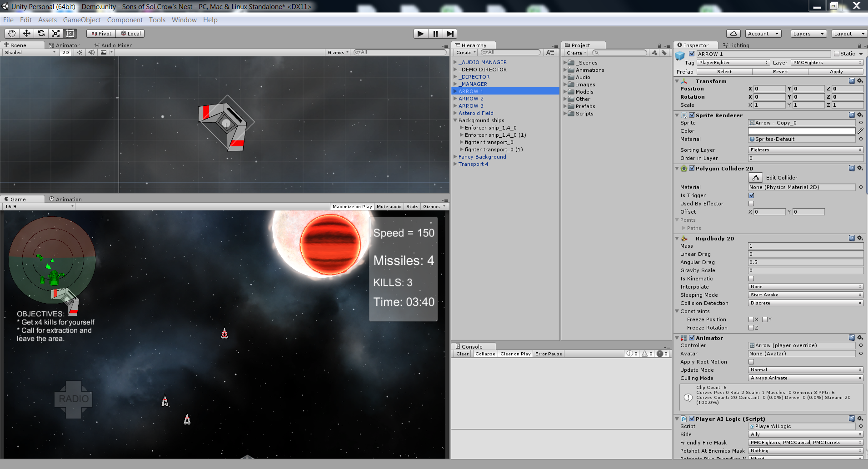
Task: Pick color with eyedropper icon
Action: tap(860, 131)
